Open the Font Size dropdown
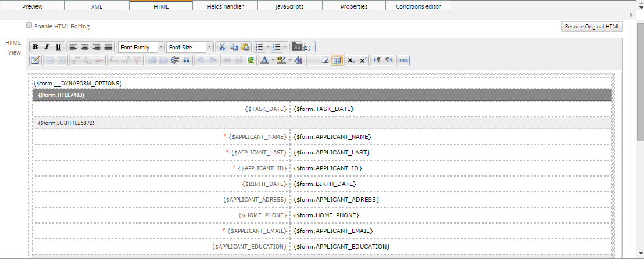The height and width of the screenshot is (259, 644). pos(190,47)
